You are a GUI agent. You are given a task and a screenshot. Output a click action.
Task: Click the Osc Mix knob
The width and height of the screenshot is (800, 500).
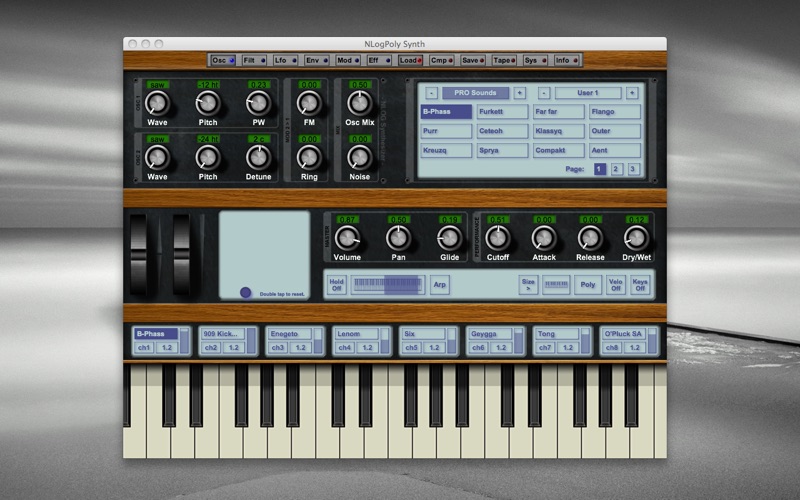point(359,103)
